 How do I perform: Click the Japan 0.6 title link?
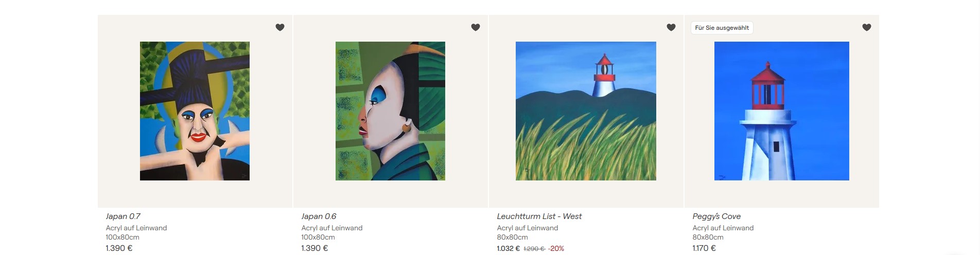click(x=319, y=216)
